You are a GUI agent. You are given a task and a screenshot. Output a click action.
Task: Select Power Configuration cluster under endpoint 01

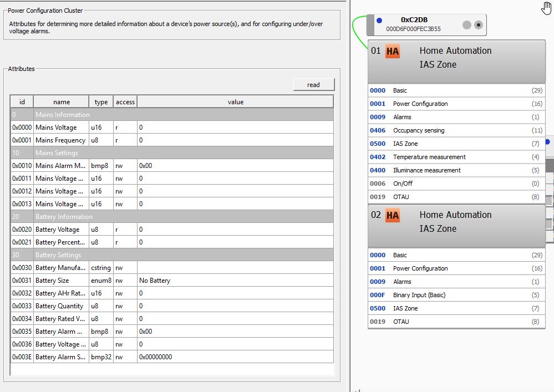pyautogui.click(x=456, y=104)
